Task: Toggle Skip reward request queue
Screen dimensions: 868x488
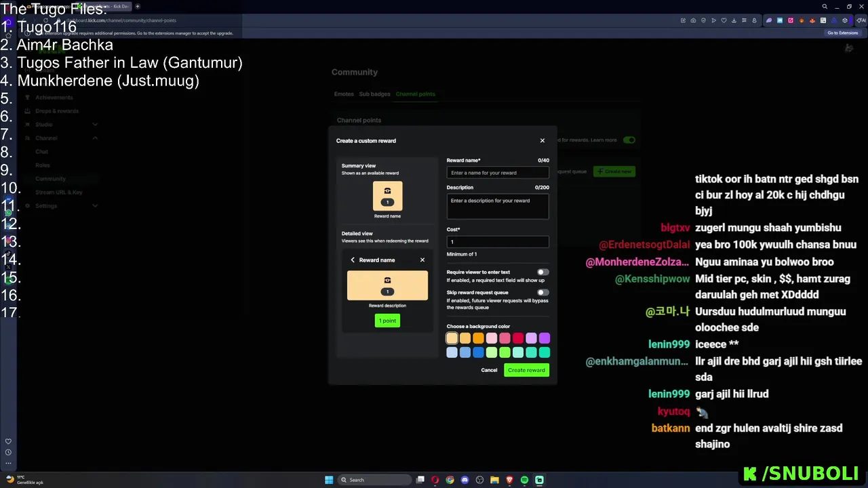Action: [x=543, y=292]
